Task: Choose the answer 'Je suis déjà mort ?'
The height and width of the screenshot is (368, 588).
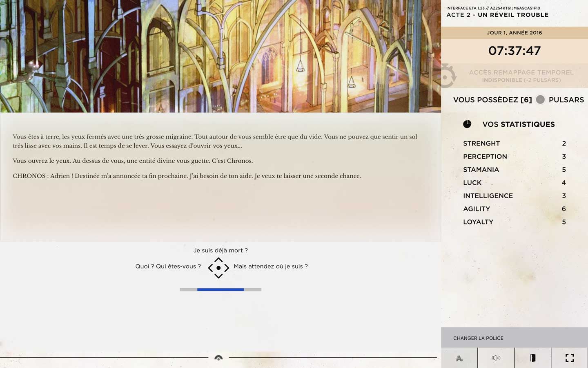Action: coord(220,250)
